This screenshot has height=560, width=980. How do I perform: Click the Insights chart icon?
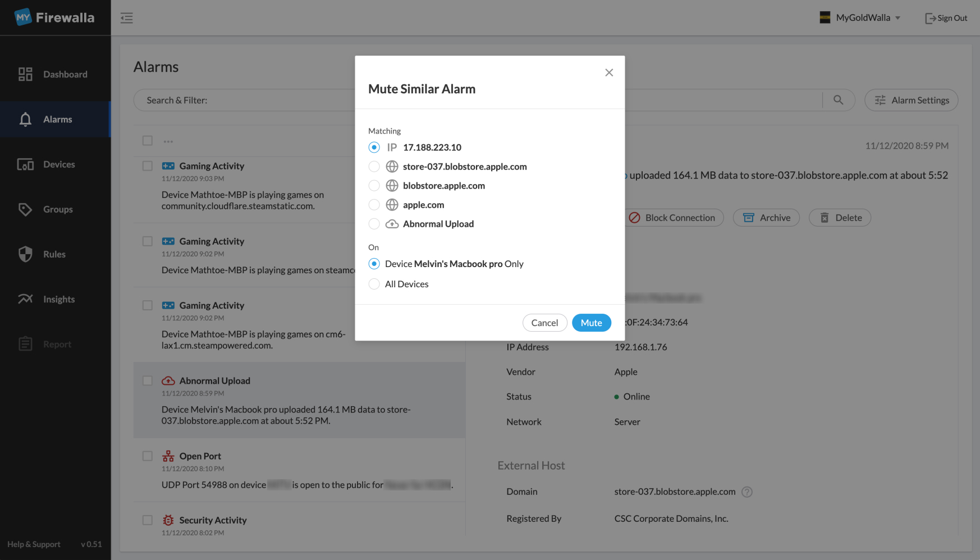click(25, 299)
